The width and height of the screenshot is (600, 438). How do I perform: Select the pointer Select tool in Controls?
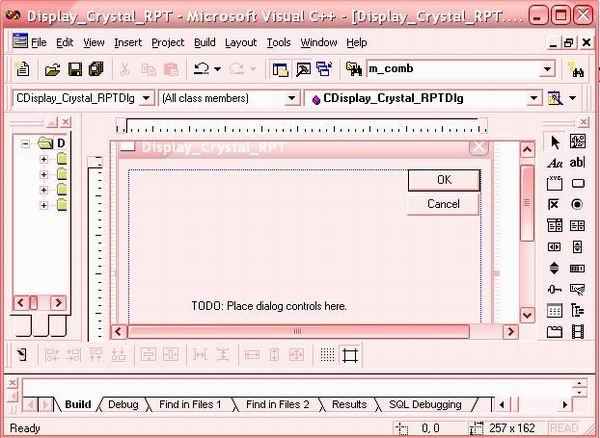(x=554, y=142)
